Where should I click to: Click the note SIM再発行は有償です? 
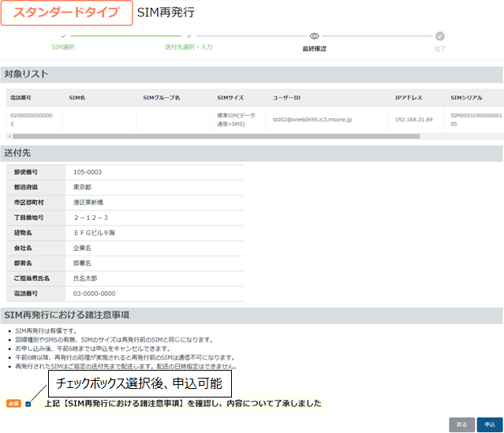point(46,331)
